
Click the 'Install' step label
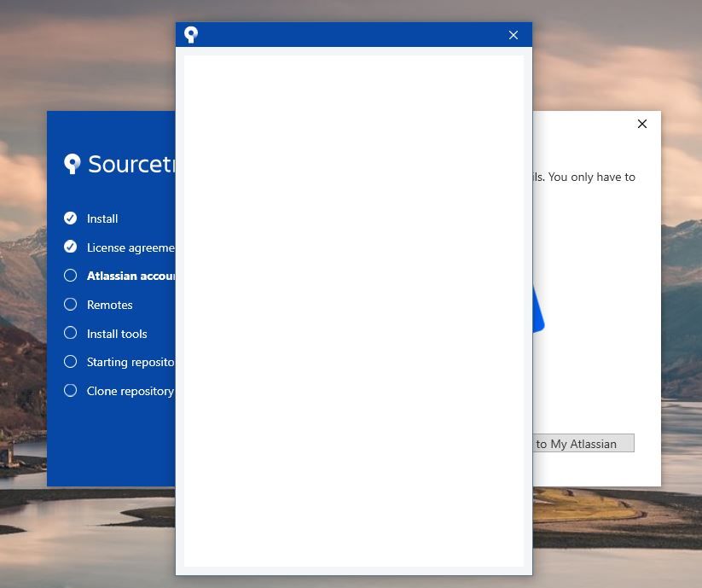point(102,218)
